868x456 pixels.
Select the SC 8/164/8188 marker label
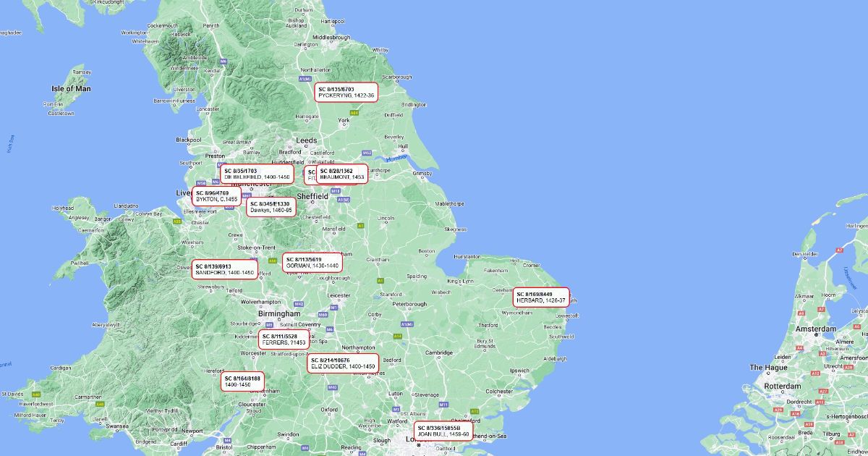242,381
